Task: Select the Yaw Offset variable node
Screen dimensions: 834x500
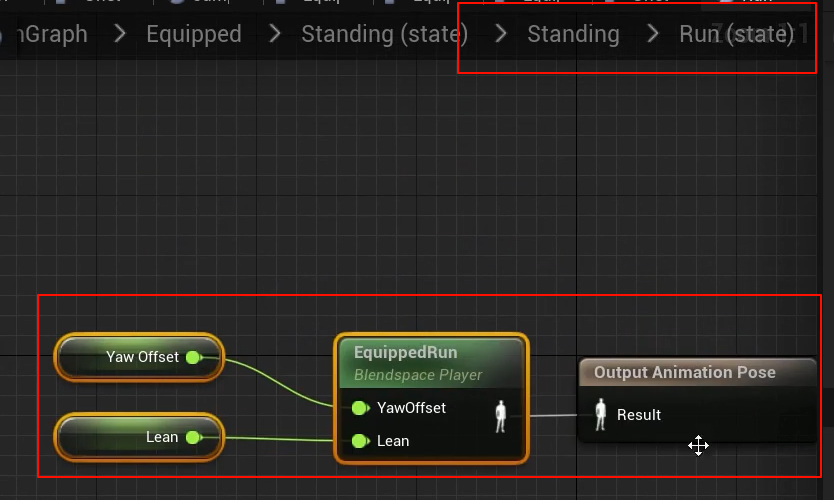Action: [x=139, y=357]
